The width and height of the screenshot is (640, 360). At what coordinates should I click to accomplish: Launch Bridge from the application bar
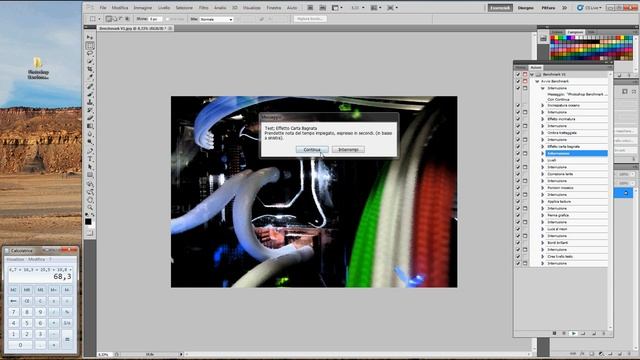[x=310, y=8]
